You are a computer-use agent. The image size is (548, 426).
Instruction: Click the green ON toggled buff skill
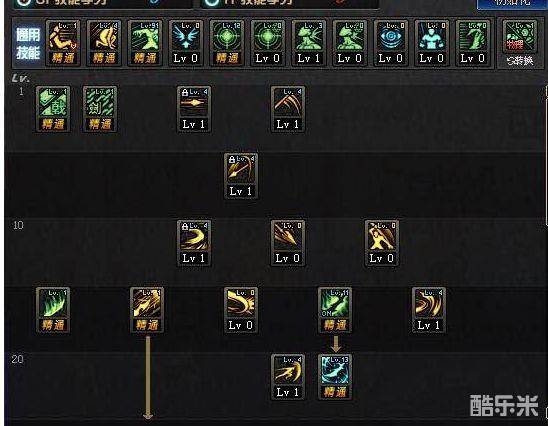coord(335,310)
